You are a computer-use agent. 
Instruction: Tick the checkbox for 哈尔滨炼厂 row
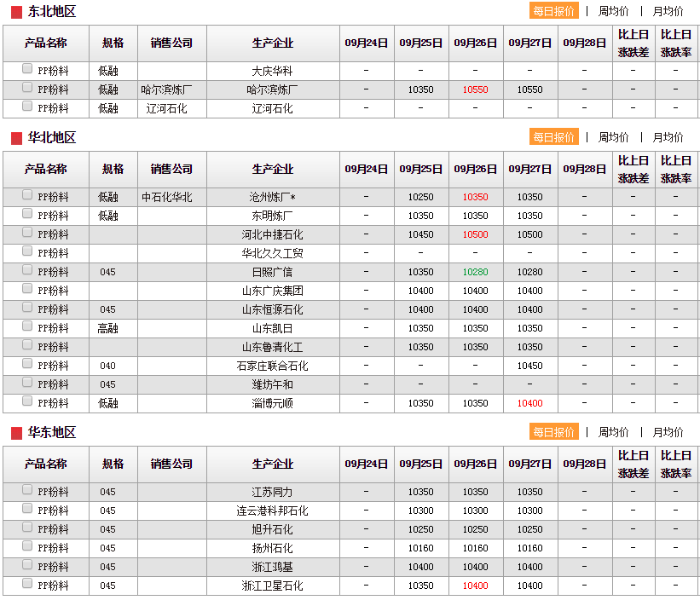[27, 87]
